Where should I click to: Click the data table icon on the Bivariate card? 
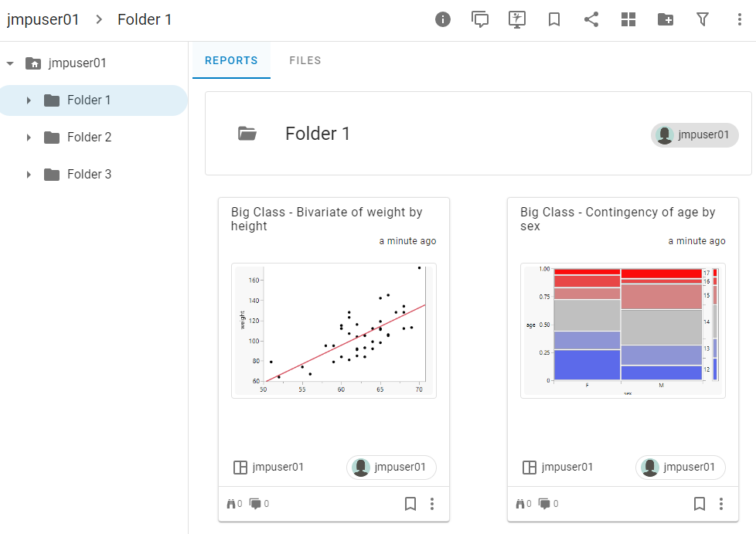(240, 467)
